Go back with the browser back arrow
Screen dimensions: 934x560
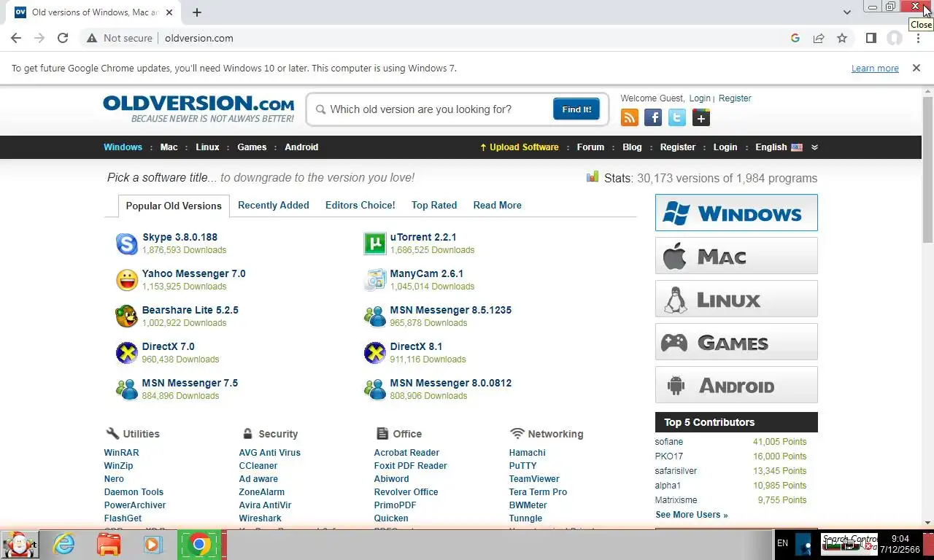tap(16, 38)
